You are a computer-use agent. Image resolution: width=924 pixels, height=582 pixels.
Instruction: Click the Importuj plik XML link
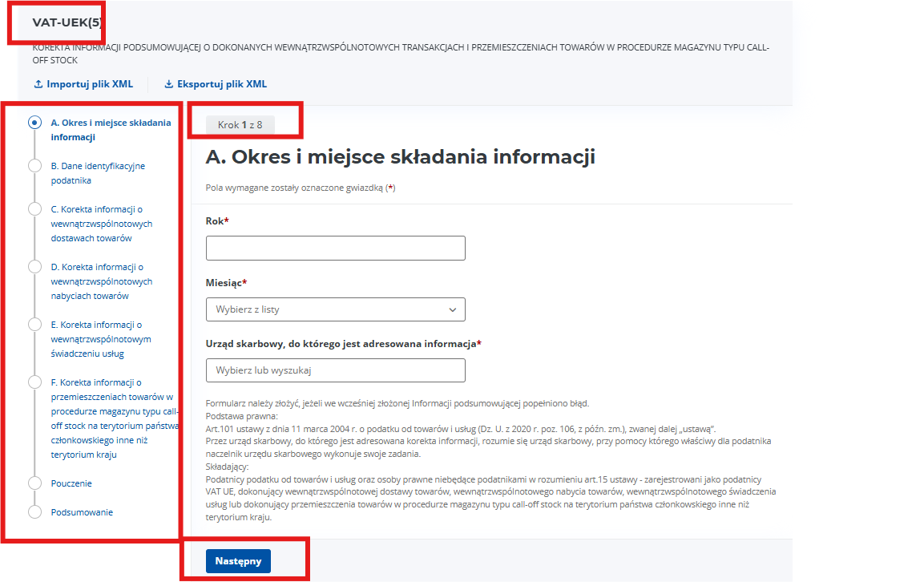tap(90, 84)
